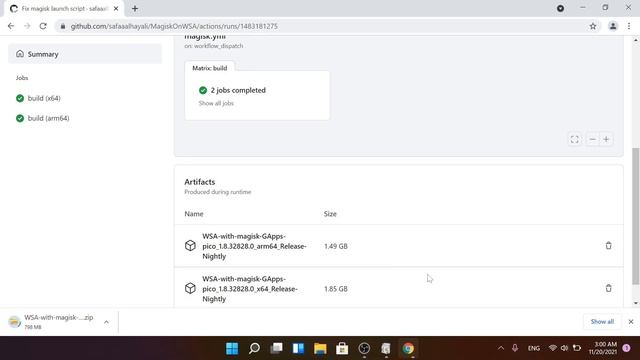Bookmark this page with star icon

pyautogui.click(x=593, y=26)
